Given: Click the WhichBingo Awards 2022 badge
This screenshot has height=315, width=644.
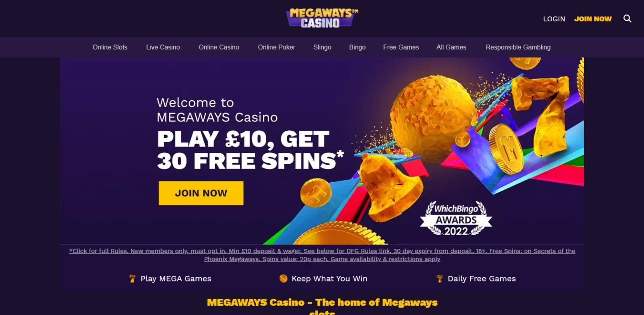Looking at the screenshot, I should tap(456, 219).
